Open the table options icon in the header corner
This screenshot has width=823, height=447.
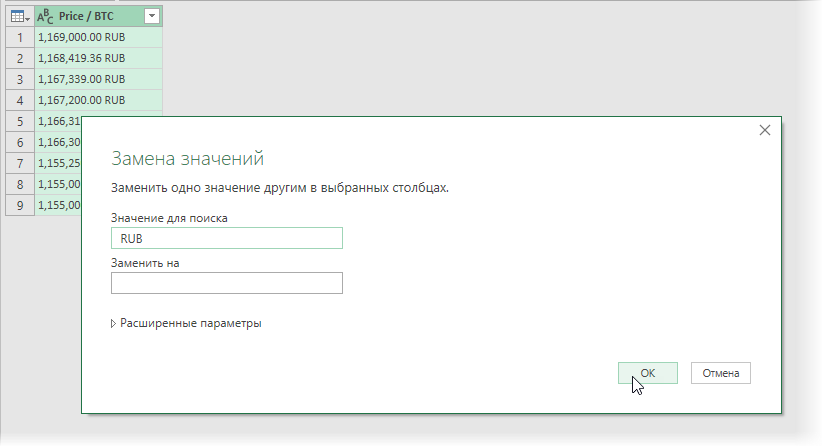[20, 16]
